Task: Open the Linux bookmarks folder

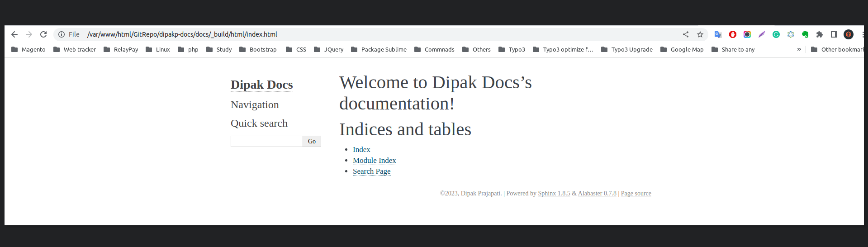Action: coord(158,50)
